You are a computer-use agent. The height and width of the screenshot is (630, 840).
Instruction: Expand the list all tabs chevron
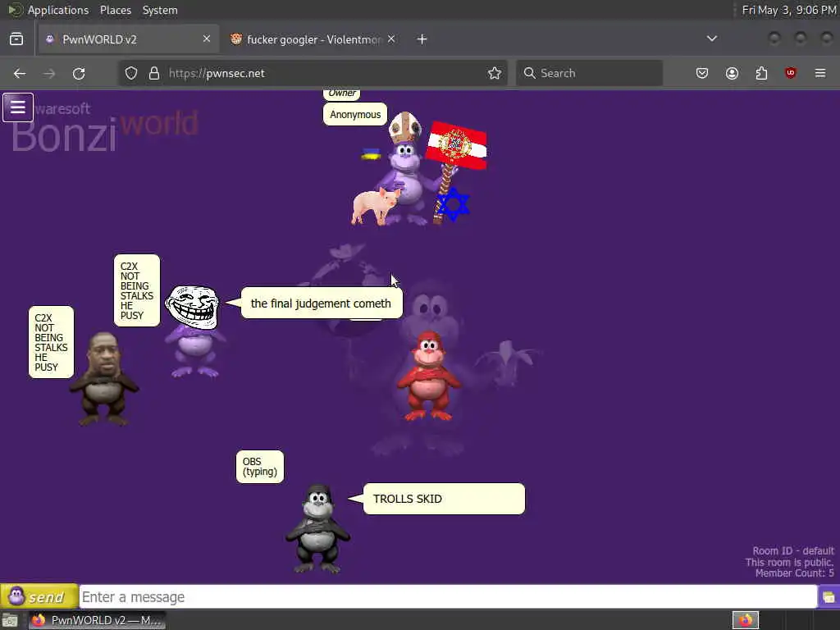click(712, 39)
